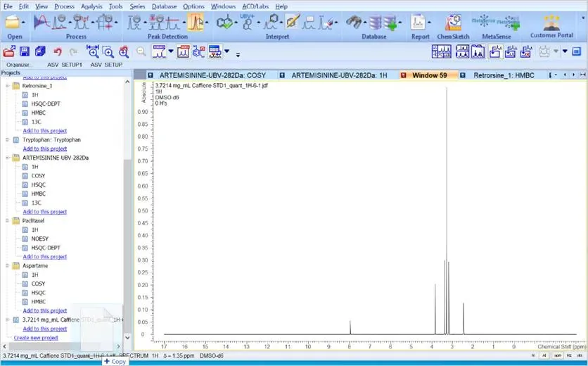Image resolution: width=588 pixels, height=366 pixels.
Task: Click the tabbed spectrum view icon
Action: 478,51
